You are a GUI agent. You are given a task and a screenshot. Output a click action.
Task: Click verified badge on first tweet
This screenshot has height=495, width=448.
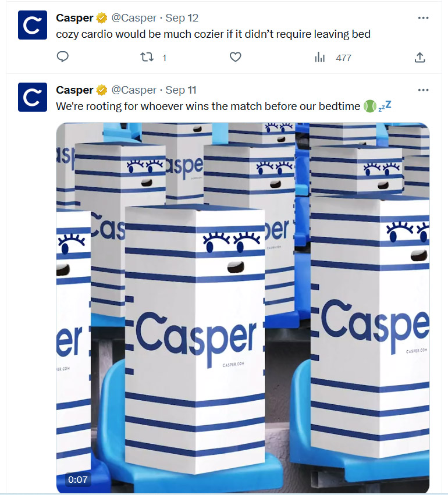(x=102, y=18)
